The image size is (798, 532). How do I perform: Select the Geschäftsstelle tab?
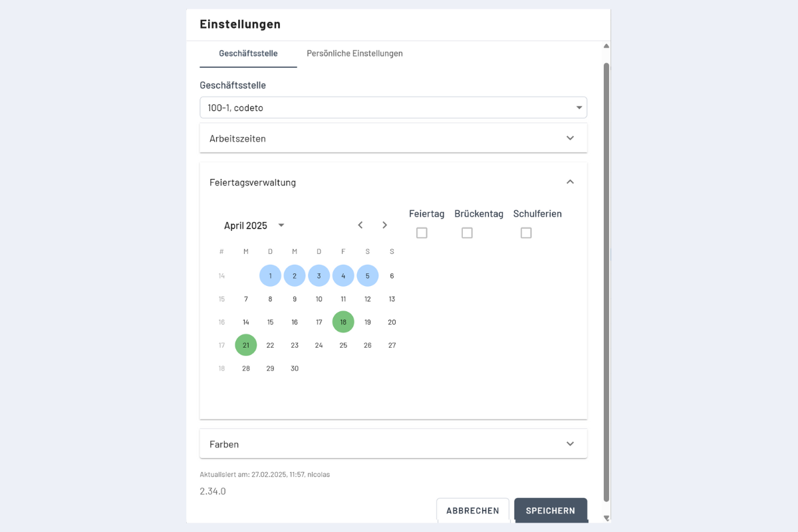click(x=247, y=53)
